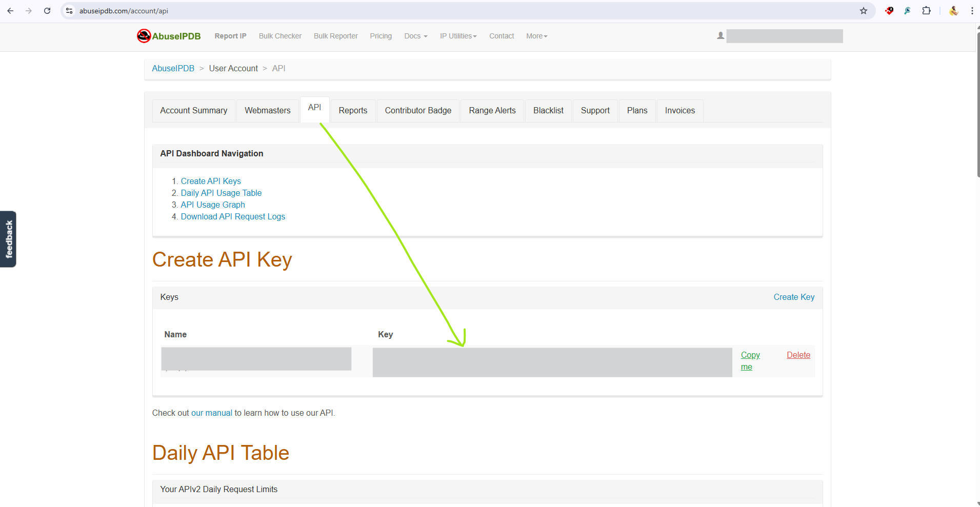Expand the Docs dropdown menu
980x507 pixels.
415,36
